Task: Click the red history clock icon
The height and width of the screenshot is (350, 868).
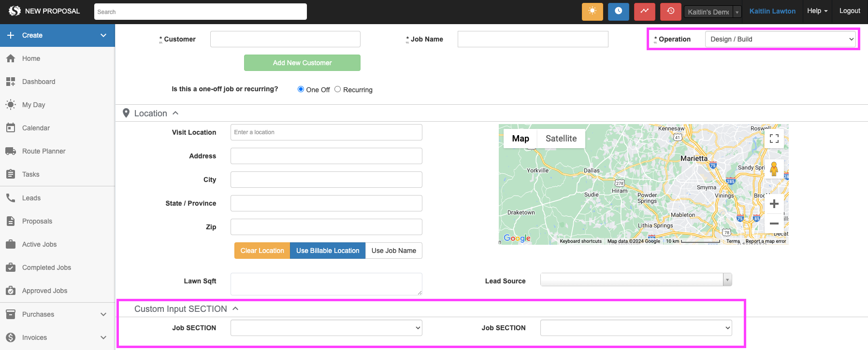Action: [670, 12]
